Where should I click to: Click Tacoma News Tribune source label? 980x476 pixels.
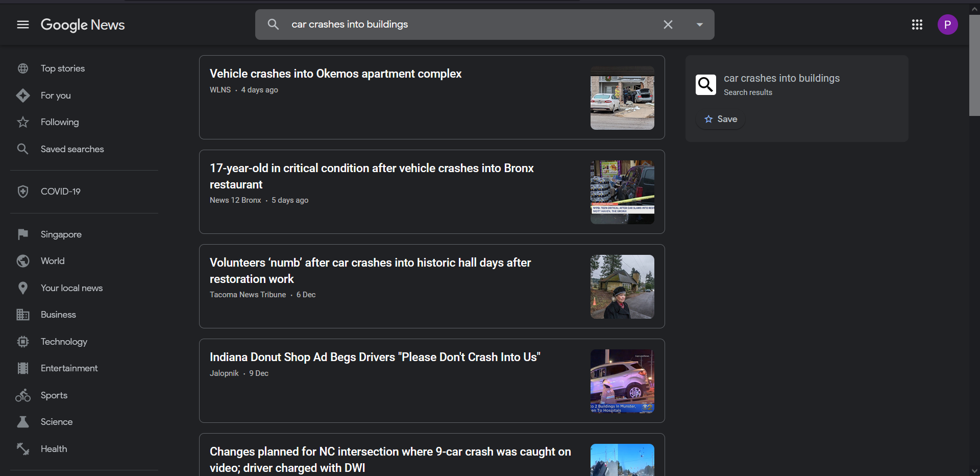pyautogui.click(x=248, y=295)
